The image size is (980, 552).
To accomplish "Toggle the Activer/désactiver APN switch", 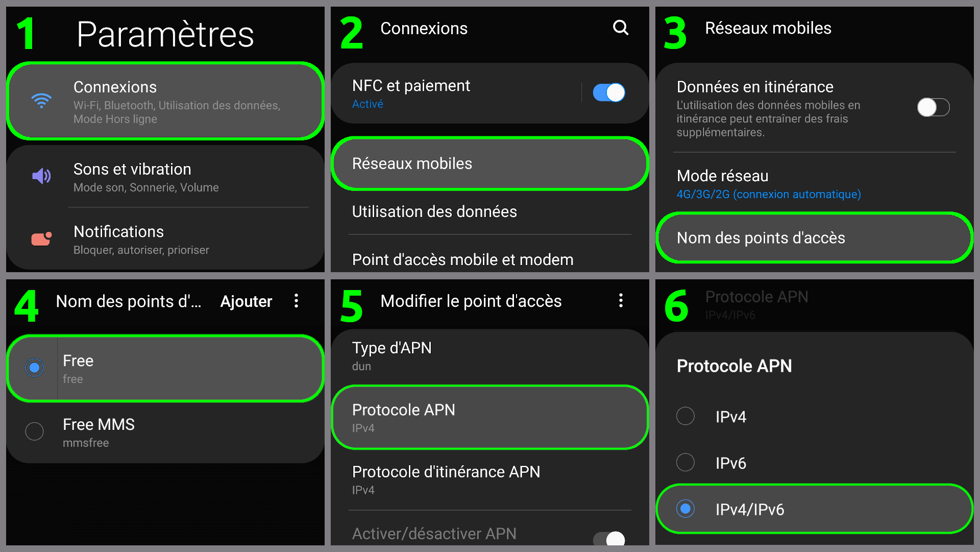I will click(608, 538).
